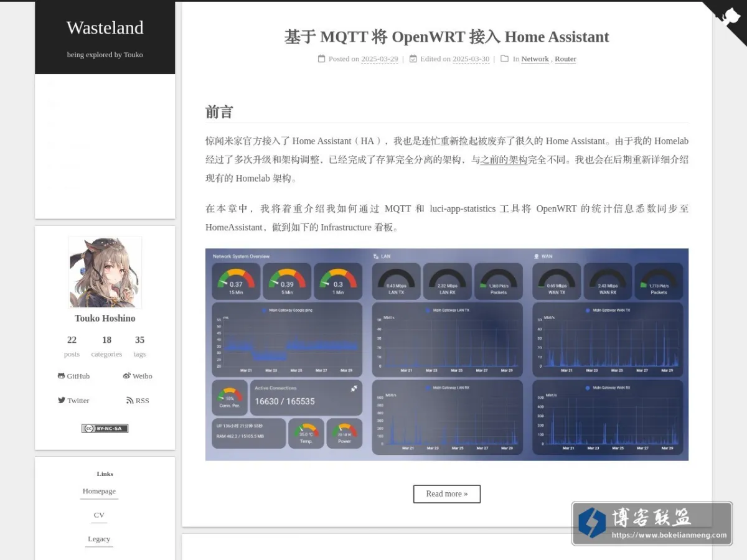This screenshot has height=560, width=747.
Task: Open the CC BY-NC-SA license badge
Action: point(105,428)
